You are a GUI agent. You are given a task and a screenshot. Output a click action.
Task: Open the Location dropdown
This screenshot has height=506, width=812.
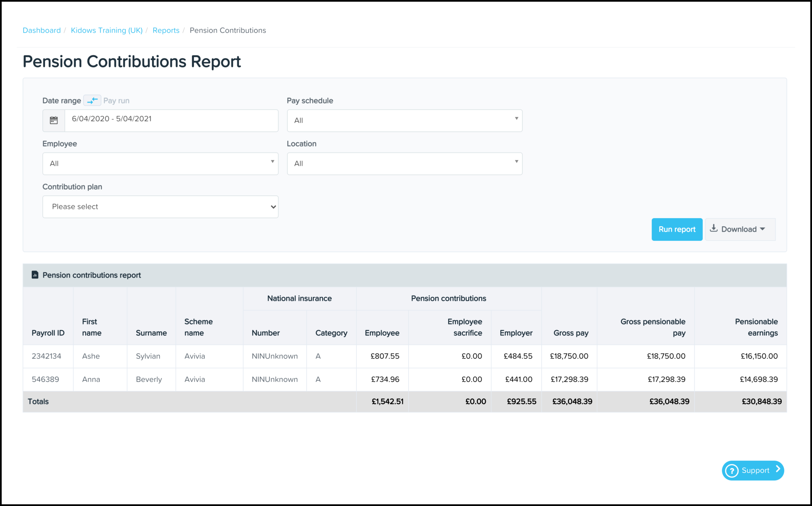tap(404, 163)
